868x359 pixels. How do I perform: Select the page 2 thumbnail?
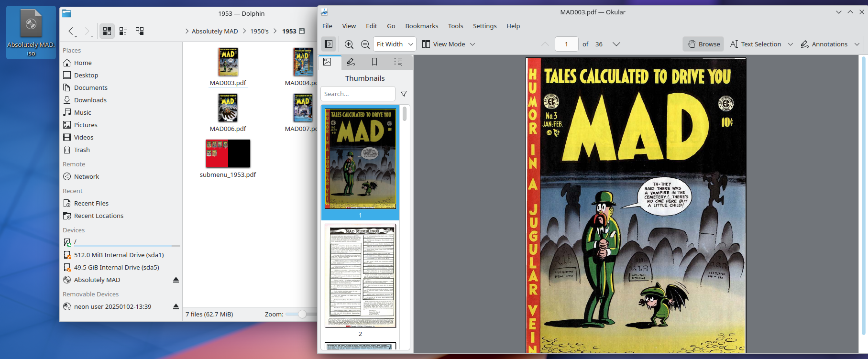coord(360,276)
